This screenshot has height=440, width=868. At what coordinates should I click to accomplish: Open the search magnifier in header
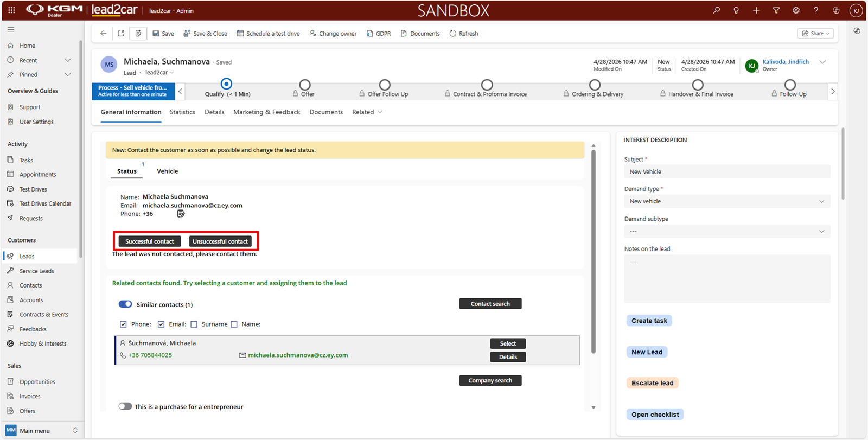(717, 10)
